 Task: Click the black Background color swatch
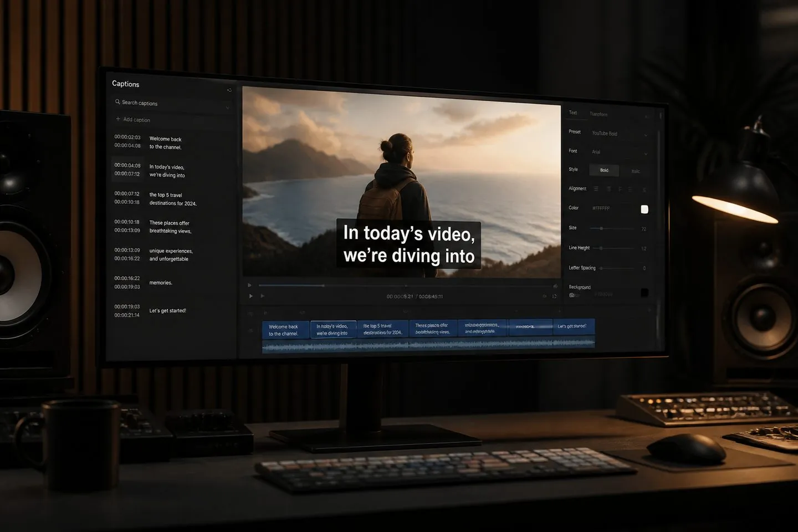[x=644, y=293]
